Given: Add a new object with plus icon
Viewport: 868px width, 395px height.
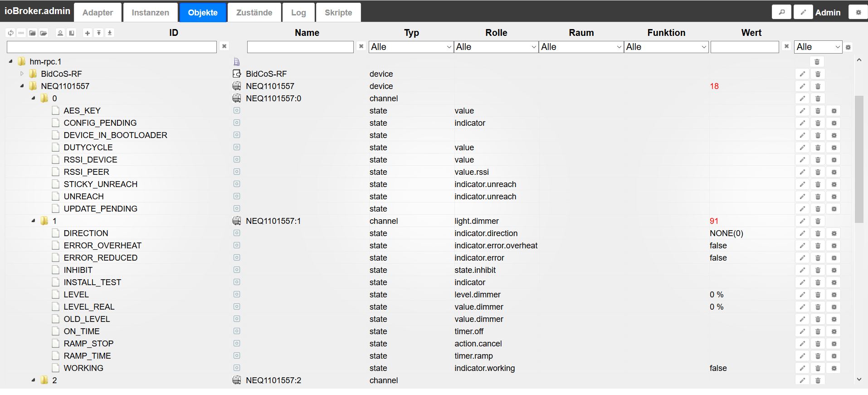Looking at the screenshot, I should 88,33.
